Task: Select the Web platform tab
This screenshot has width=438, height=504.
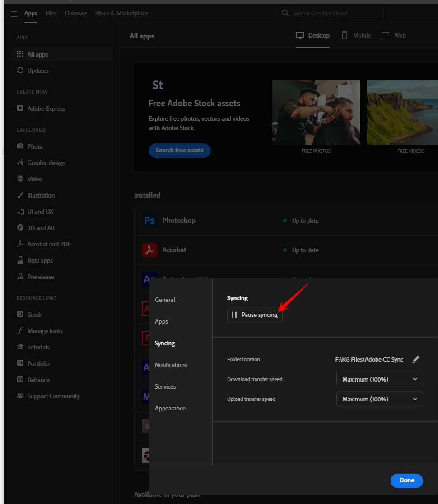Action: pyautogui.click(x=394, y=35)
